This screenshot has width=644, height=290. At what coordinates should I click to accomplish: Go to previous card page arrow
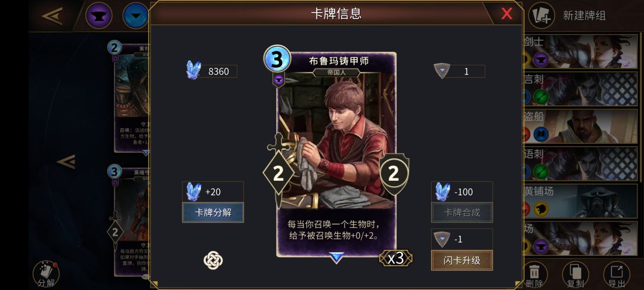tap(66, 162)
